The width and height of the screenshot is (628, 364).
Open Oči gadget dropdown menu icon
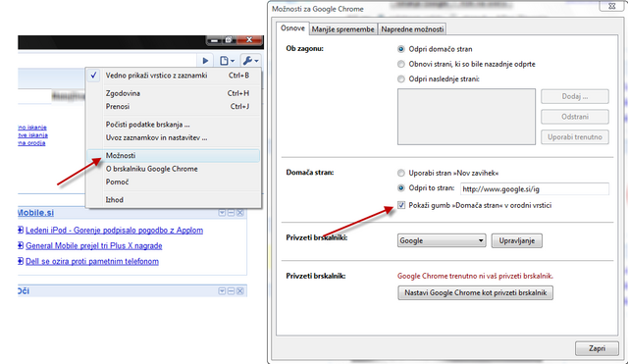pyautogui.click(x=222, y=291)
